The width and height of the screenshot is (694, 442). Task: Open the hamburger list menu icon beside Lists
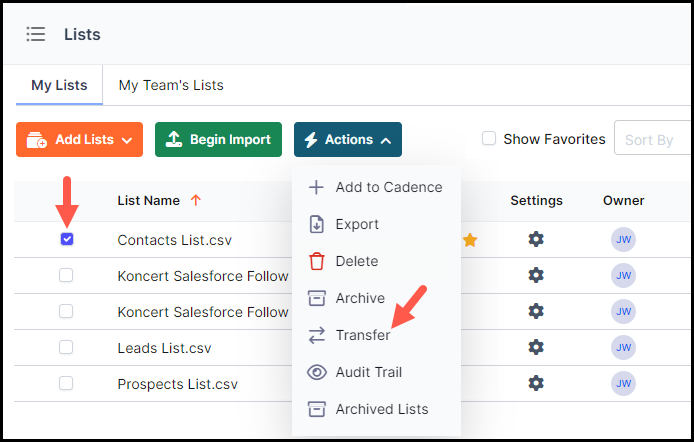pos(35,34)
